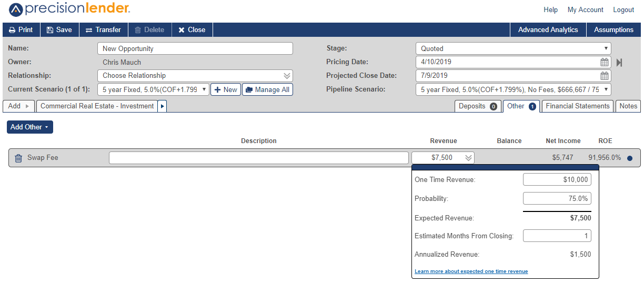Click the Manage All scenarios button
The height and width of the screenshot is (283, 644).
[267, 89]
